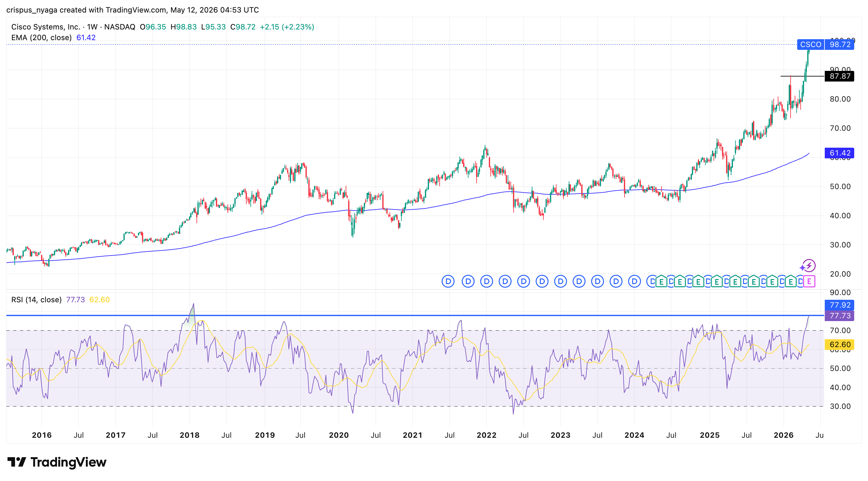Click the yellow 62.60 RSI average label

click(x=839, y=345)
